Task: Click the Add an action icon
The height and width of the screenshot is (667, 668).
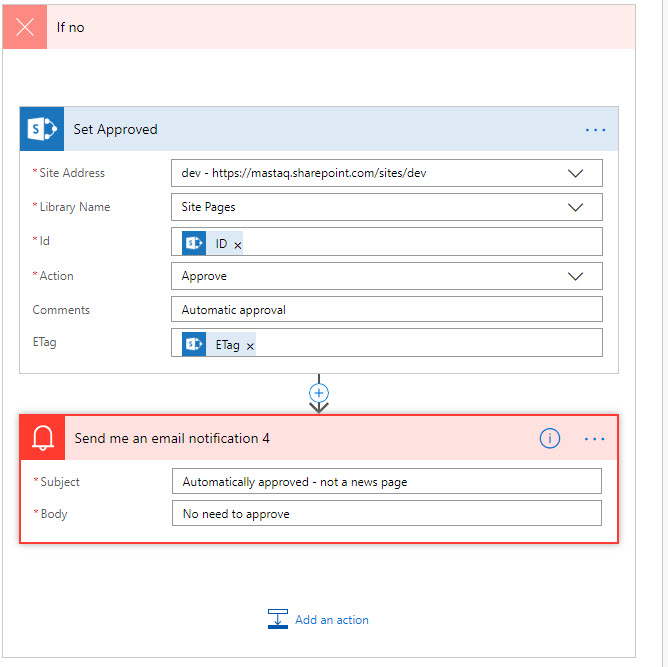Action: 278,620
